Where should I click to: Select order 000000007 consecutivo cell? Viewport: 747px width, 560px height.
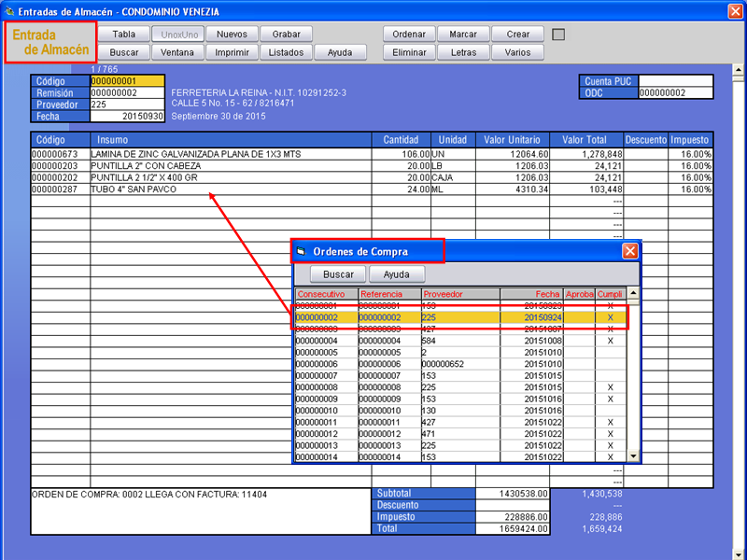pos(326,376)
